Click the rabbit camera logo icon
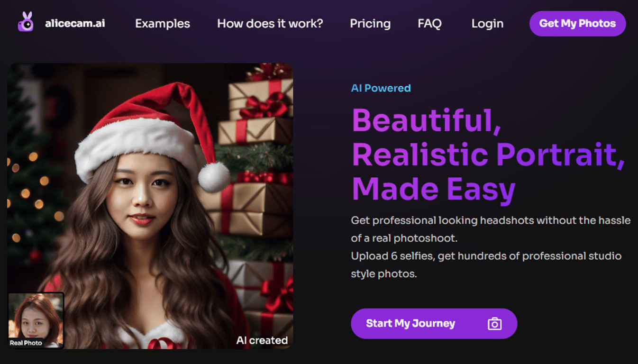Image resolution: width=638 pixels, height=364 pixels. tap(26, 22)
